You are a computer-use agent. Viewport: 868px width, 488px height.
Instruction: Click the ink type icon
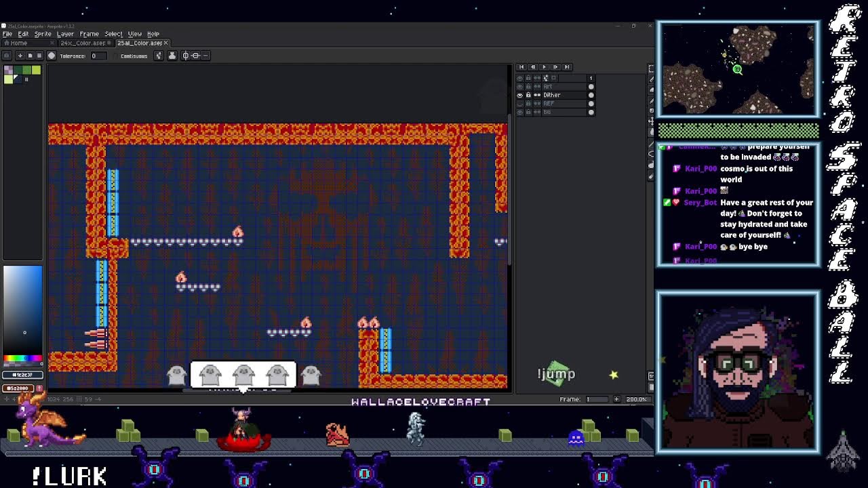(x=172, y=56)
